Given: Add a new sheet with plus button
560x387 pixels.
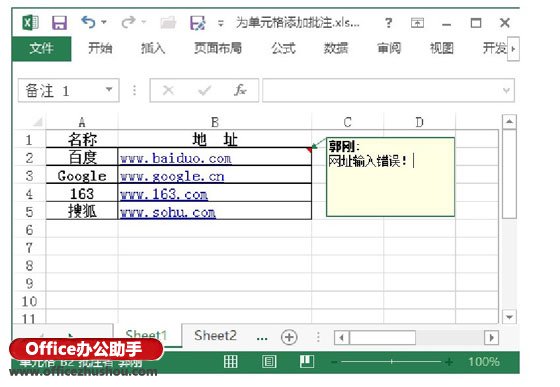Looking at the screenshot, I should 289,337.
